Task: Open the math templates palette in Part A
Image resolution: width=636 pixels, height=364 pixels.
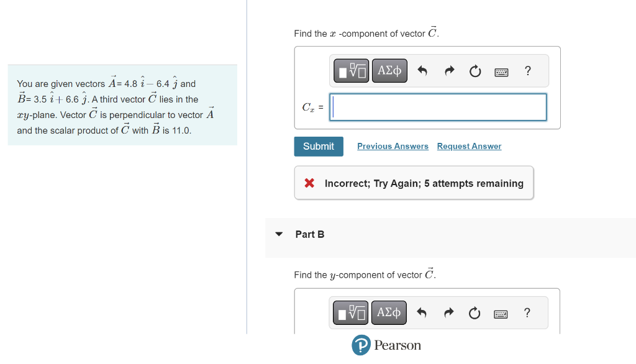Action: click(x=350, y=70)
